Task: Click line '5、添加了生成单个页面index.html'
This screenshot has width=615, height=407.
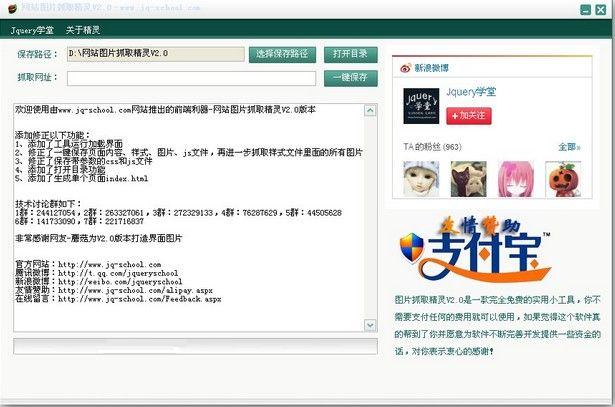Action: [x=82, y=178]
